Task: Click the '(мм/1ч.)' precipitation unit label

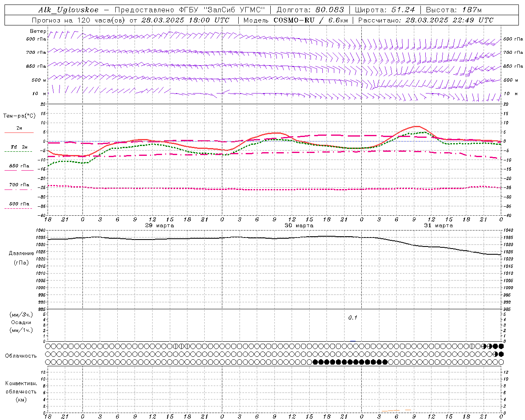Action: (21, 330)
